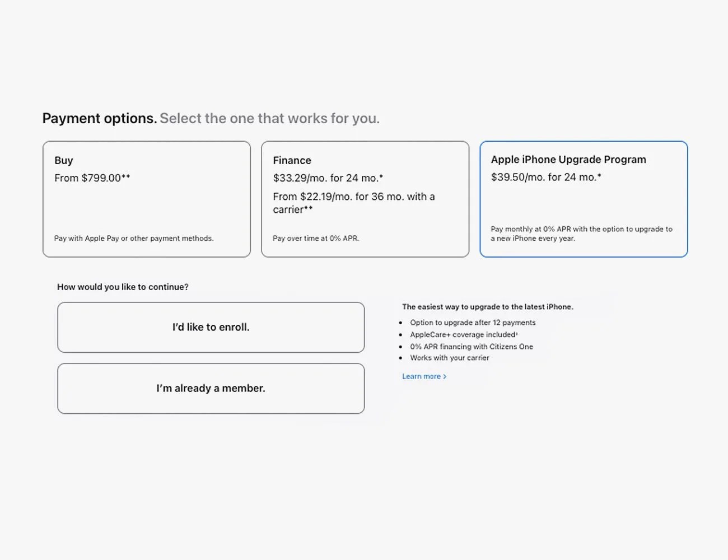Click the "I'd like to enroll." button
This screenshot has height=560, width=728.
[211, 328]
